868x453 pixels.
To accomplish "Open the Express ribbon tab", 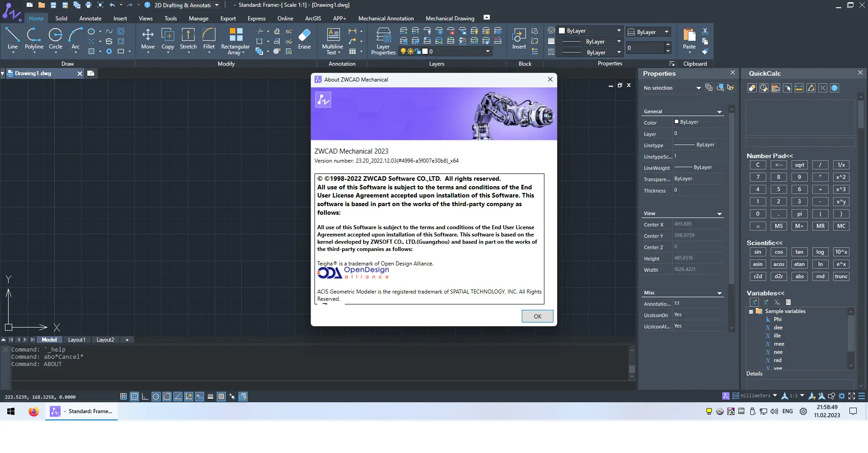I will pyautogui.click(x=257, y=19).
